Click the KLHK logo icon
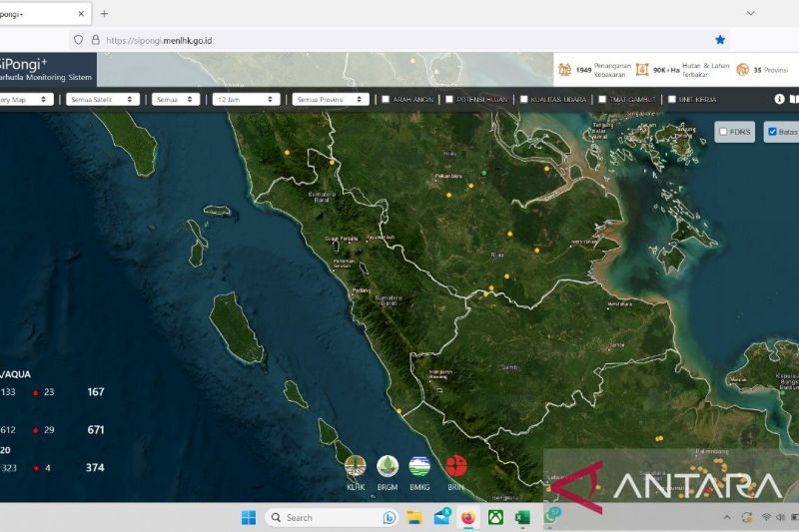 click(355, 466)
